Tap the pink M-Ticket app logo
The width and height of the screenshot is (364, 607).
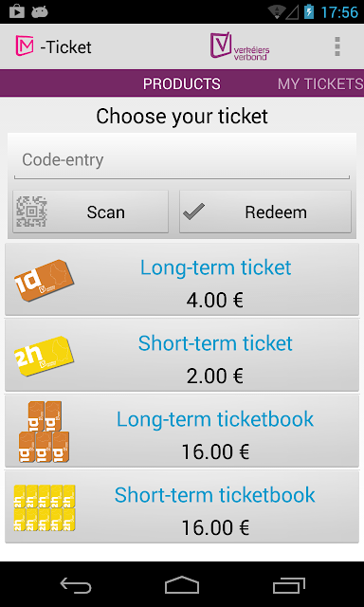25,46
